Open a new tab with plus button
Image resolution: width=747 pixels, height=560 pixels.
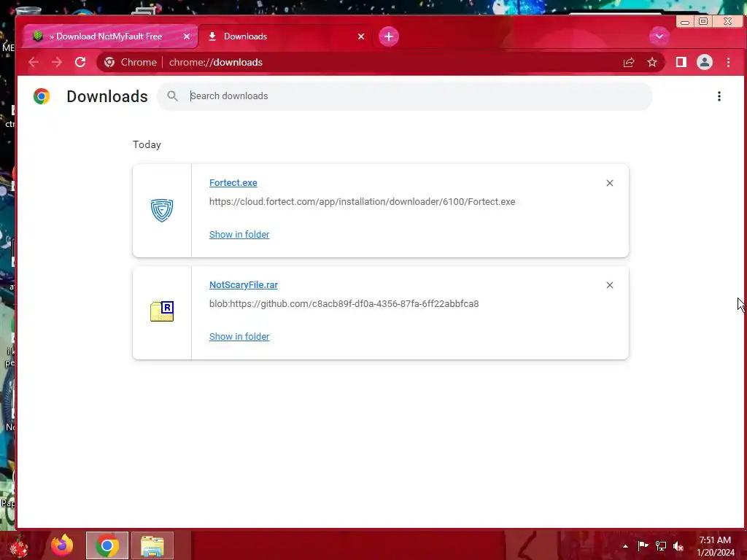389,36
